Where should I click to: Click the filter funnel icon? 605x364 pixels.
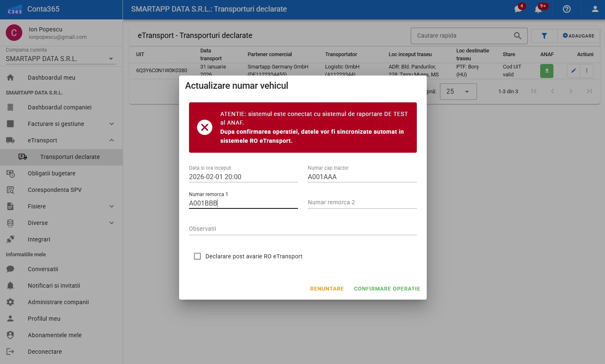tap(544, 36)
